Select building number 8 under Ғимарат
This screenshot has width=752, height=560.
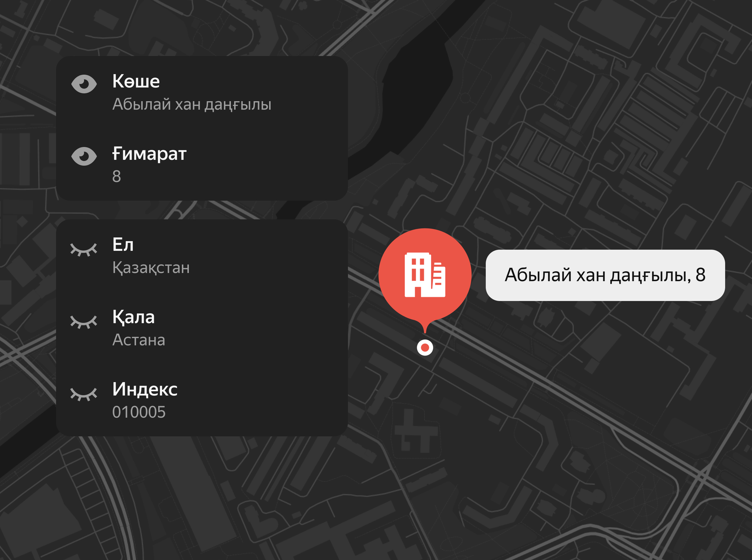[116, 176]
